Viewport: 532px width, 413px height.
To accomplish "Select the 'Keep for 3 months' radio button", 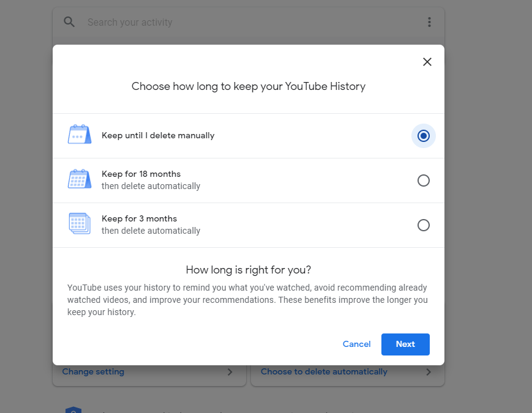I will (x=423, y=225).
